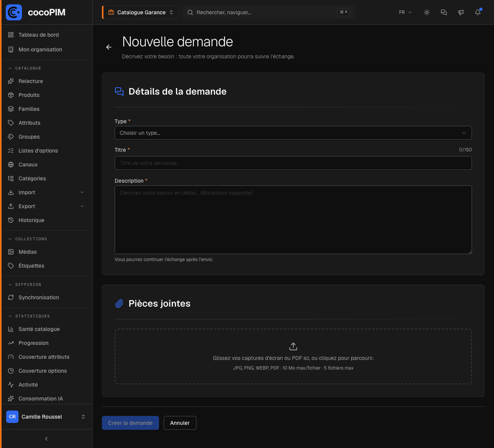Click the cocoPIM logo icon
Image resolution: width=494 pixels, height=448 pixels.
pos(14,12)
